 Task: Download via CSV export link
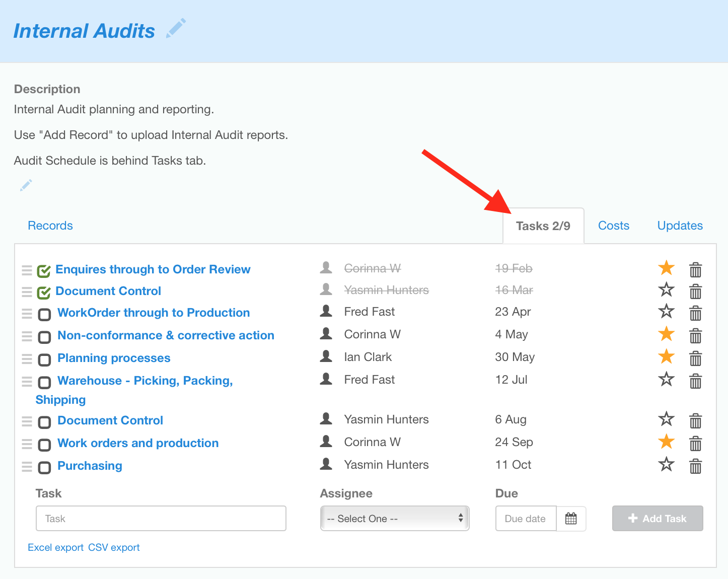click(114, 547)
